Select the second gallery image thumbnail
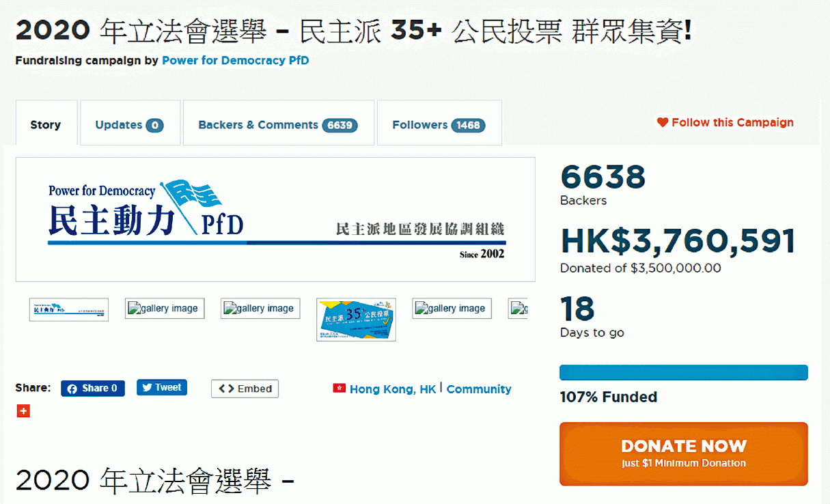 pos(165,309)
